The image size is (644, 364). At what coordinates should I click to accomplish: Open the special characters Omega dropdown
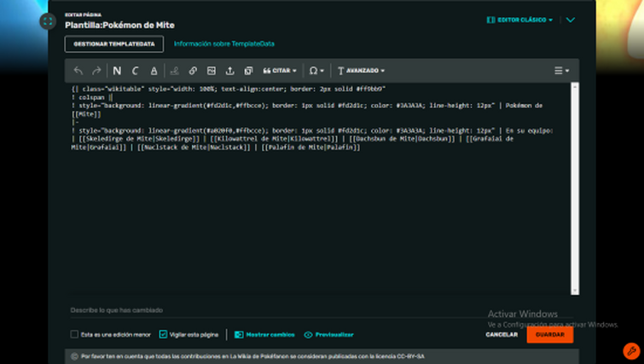[316, 71]
